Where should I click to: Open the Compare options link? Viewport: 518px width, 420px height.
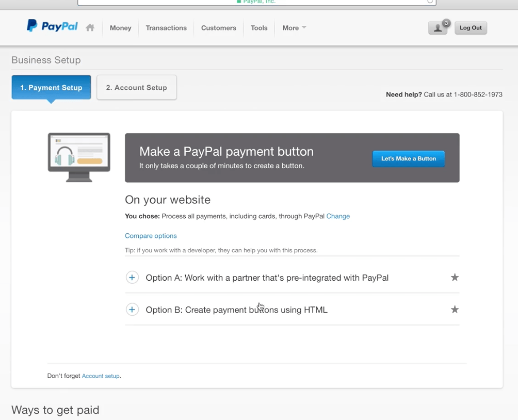tap(151, 236)
